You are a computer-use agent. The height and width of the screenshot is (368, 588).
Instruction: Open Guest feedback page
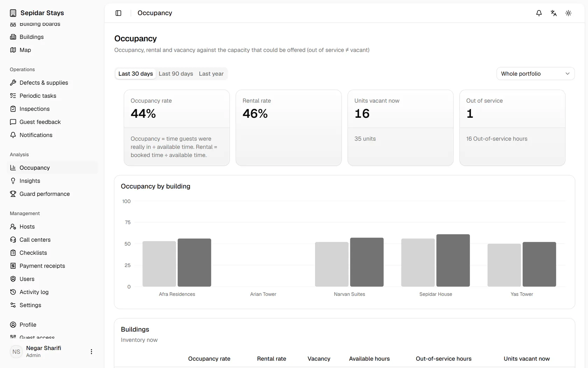coord(52,122)
